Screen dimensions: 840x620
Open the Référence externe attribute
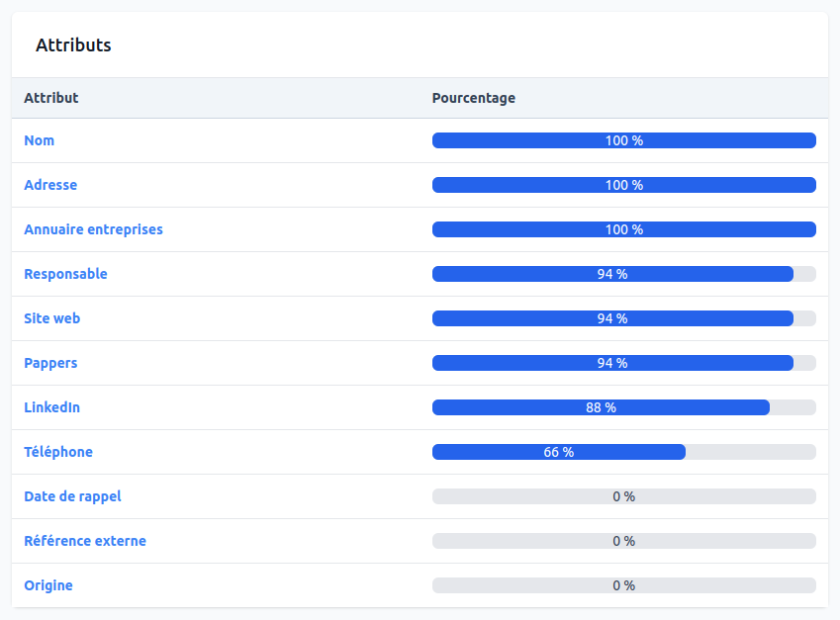click(x=85, y=541)
